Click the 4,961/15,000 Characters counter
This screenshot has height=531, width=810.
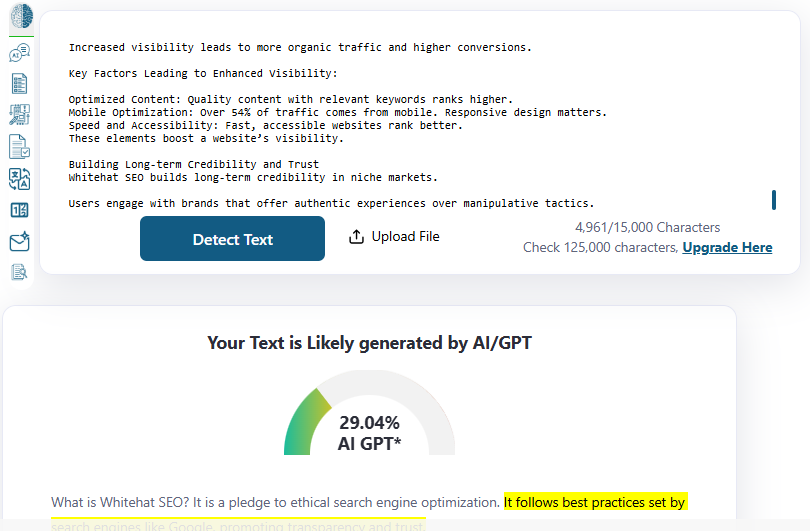click(x=648, y=227)
